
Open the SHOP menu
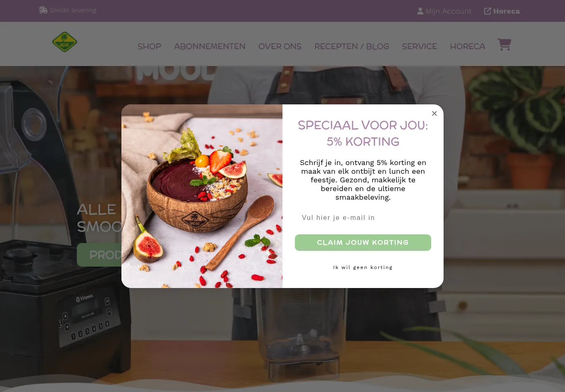149,46
